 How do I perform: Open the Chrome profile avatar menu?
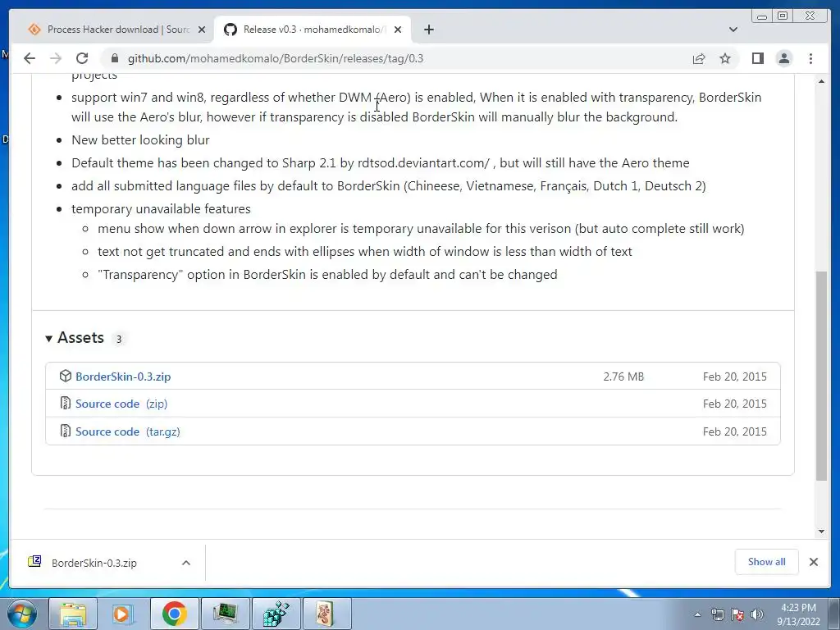[x=783, y=58]
